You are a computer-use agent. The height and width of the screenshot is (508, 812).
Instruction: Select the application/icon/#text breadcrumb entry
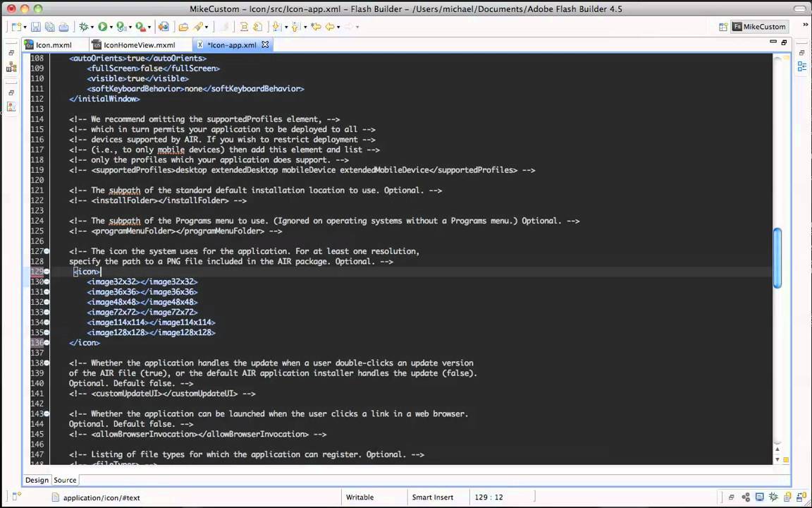click(x=101, y=497)
